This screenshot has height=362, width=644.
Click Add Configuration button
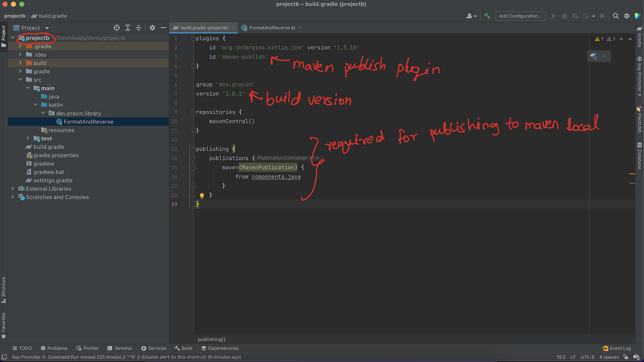[x=520, y=16]
